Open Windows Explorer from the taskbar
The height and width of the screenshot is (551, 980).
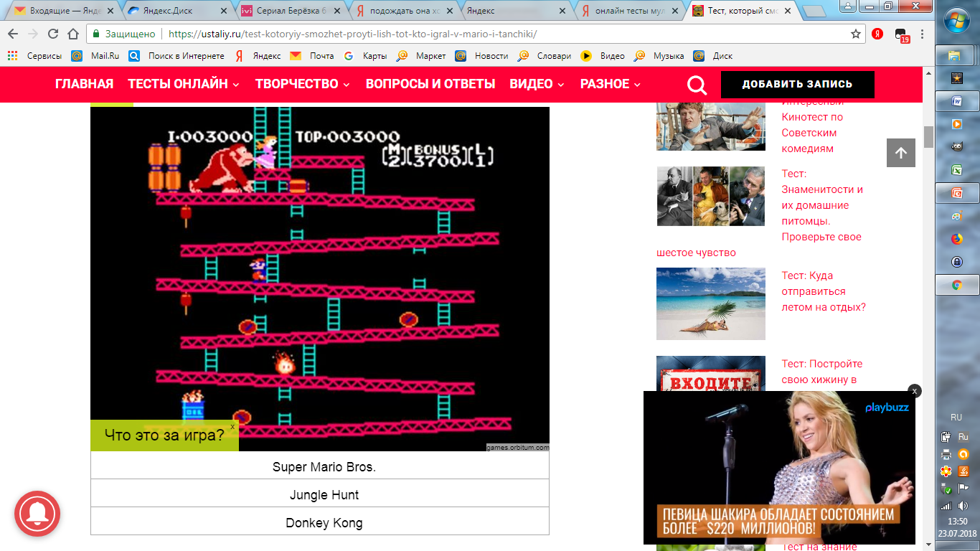coord(956,55)
